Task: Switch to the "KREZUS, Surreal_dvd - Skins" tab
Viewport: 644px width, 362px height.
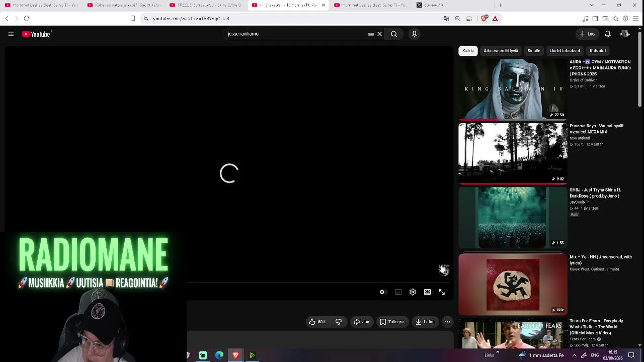Action: [x=206, y=5]
